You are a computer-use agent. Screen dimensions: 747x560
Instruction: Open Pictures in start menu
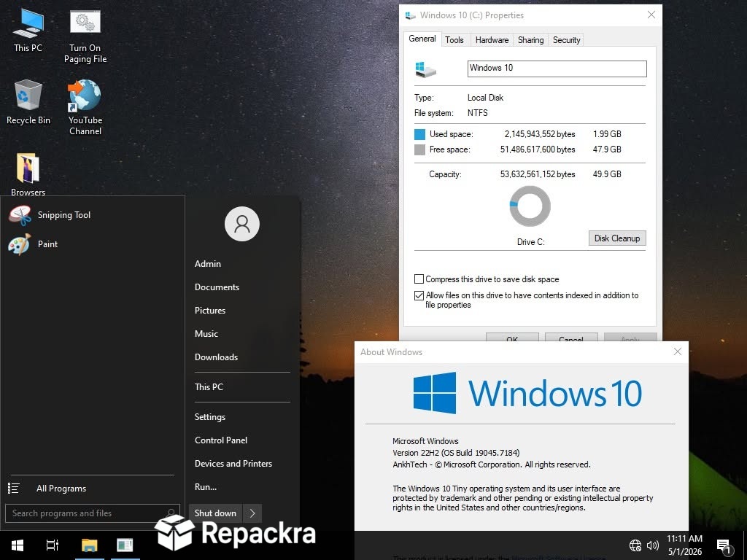click(210, 311)
